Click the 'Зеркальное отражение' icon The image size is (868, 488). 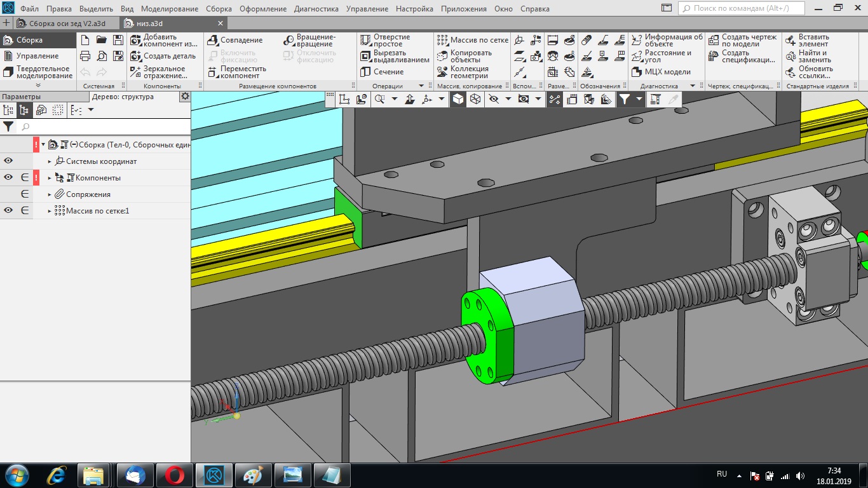pyautogui.click(x=135, y=72)
